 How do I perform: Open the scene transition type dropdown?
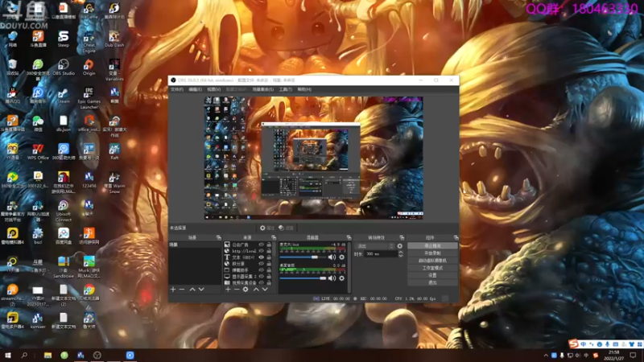coord(375,246)
